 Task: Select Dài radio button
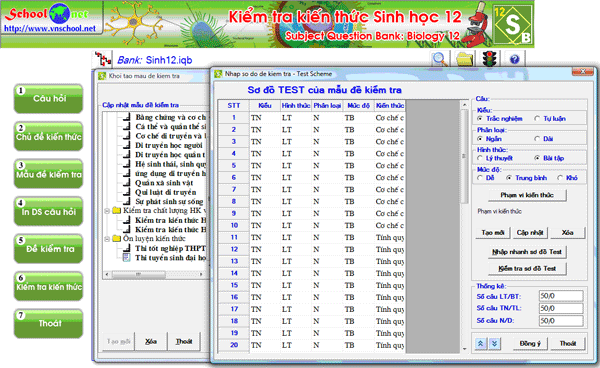(537, 138)
